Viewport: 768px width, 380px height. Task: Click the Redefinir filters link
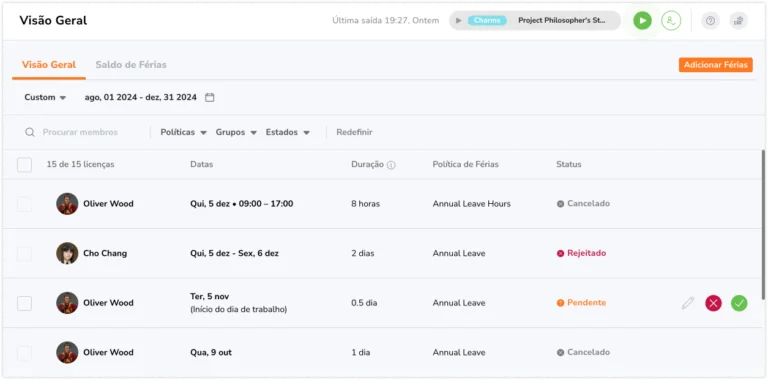pos(354,132)
